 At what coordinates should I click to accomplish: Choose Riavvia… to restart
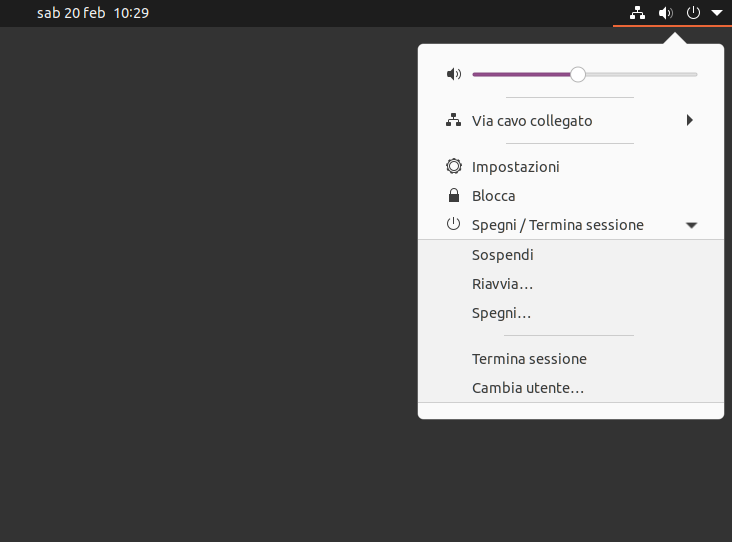tap(570, 284)
